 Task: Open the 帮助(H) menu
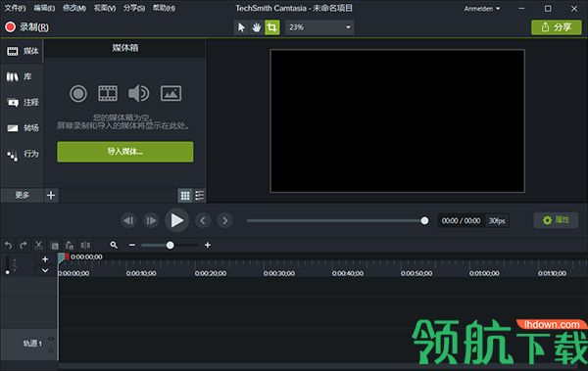pyautogui.click(x=164, y=8)
